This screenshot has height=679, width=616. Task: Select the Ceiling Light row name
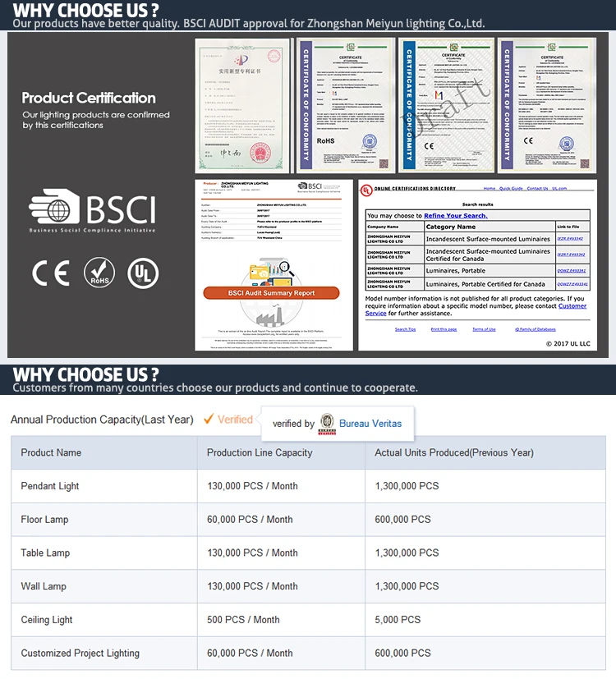[47, 620]
